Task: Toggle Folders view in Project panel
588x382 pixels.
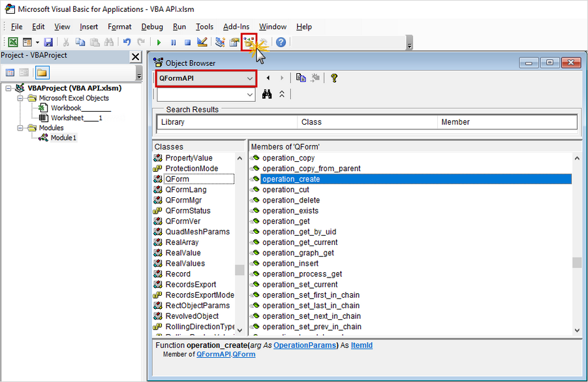Action: pos(42,72)
